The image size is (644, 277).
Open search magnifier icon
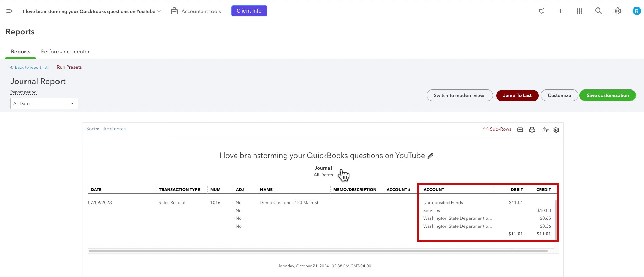pyautogui.click(x=599, y=11)
